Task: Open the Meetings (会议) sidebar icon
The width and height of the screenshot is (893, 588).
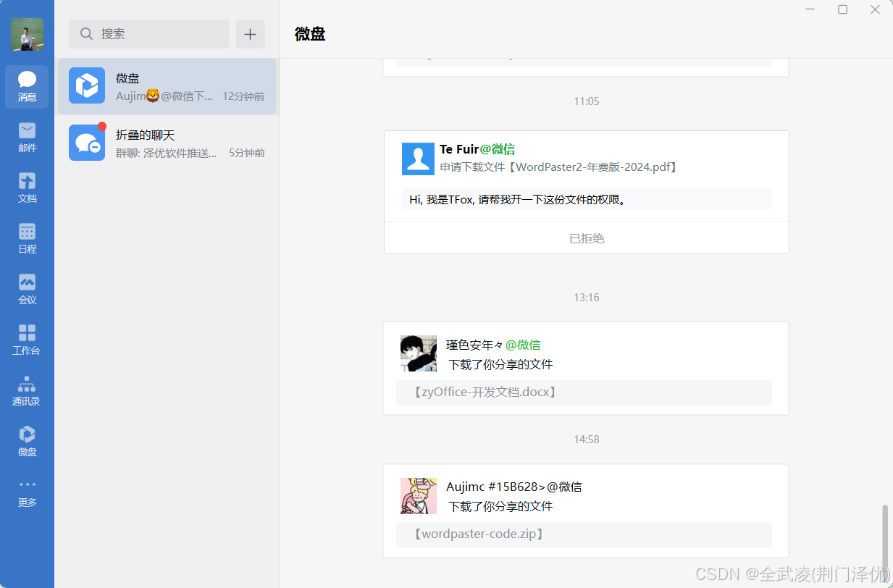Action: click(x=27, y=289)
